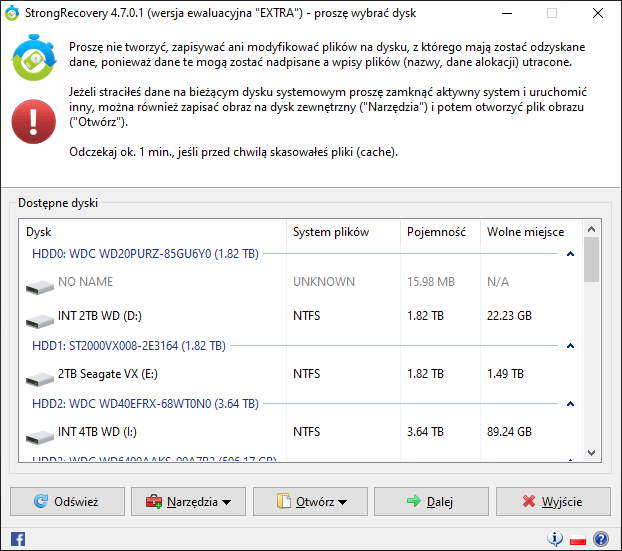Viewport: 622px width, 551px height.
Task: Select the NO NAME partition row
Action: pyautogui.click(x=301, y=282)
